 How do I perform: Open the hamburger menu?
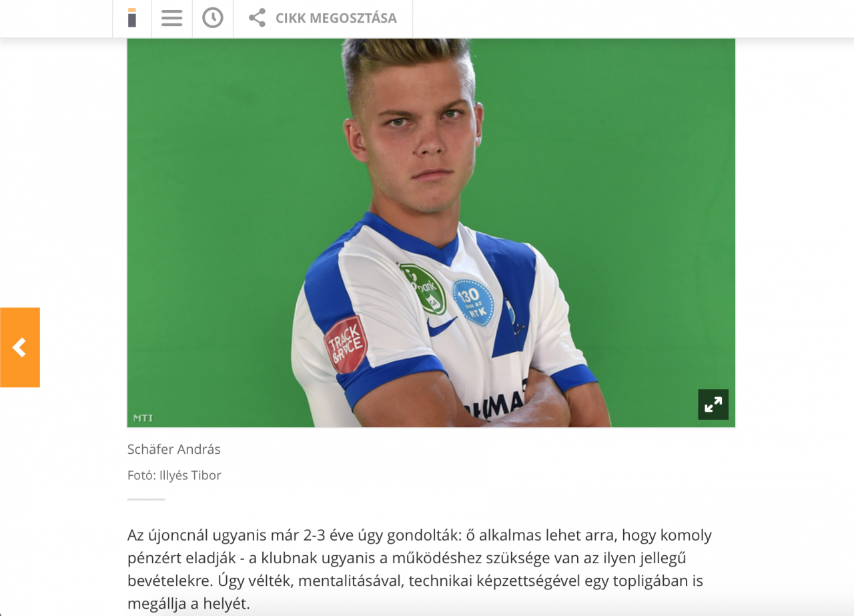pyautogui.click(x=171, y=18)
